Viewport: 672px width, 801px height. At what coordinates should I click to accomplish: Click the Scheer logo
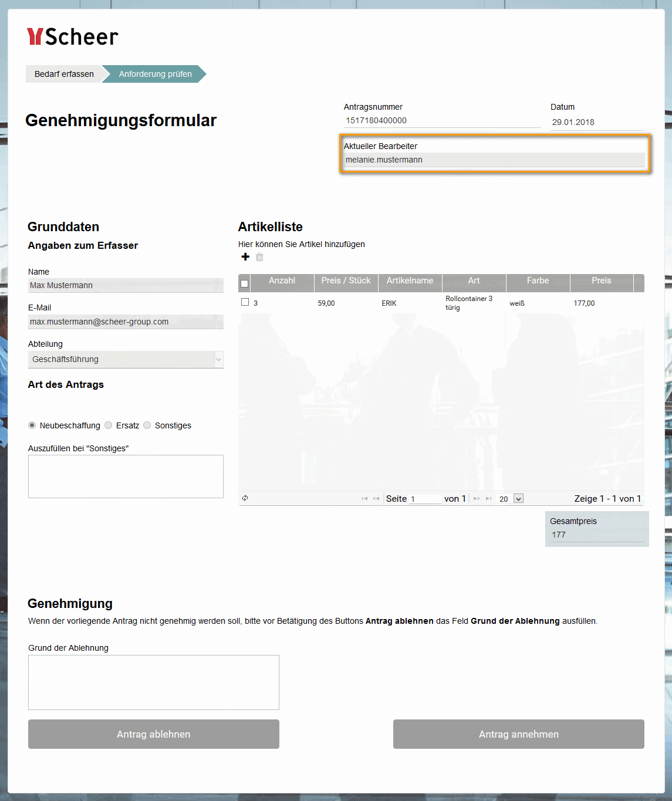coord(72,36)
